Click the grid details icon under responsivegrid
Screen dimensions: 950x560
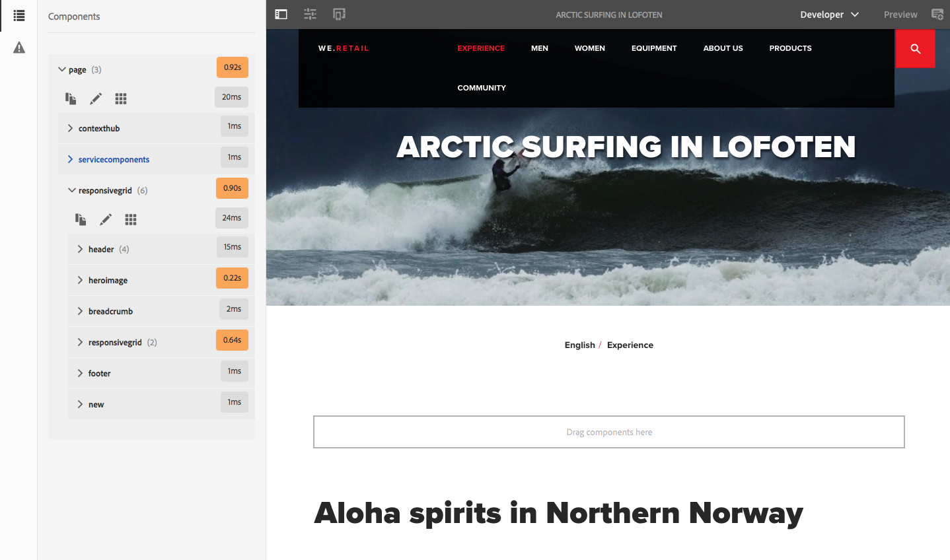(x=131, y=219)
